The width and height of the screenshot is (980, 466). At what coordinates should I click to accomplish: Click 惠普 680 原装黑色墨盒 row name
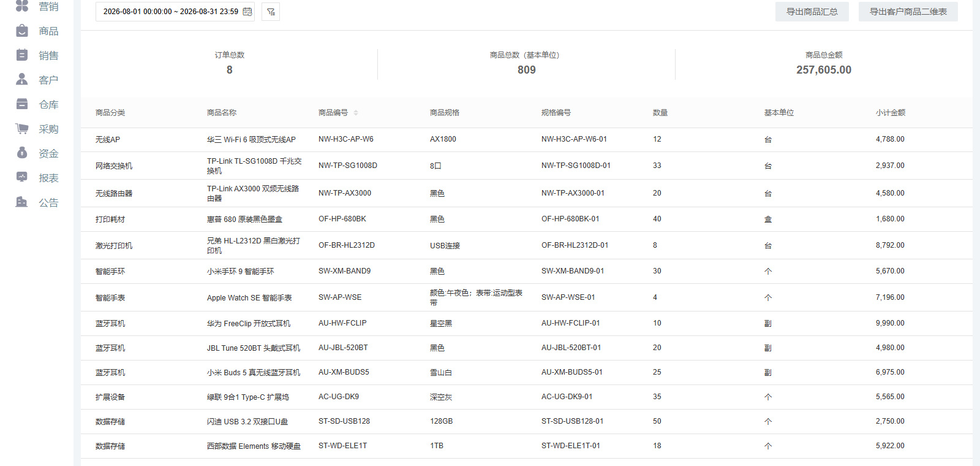244,219
